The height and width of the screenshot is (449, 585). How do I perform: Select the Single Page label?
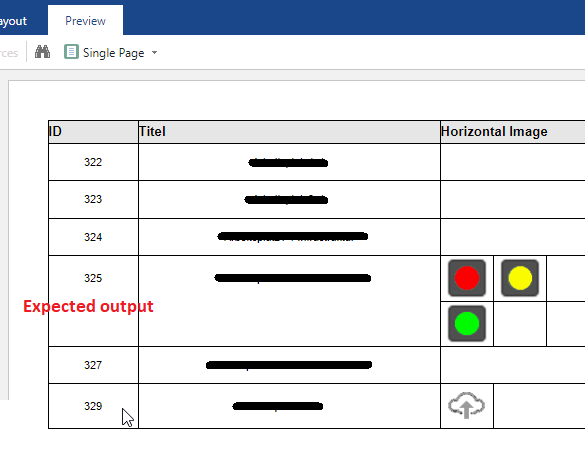pyautogui.click(x=113, y=53)
